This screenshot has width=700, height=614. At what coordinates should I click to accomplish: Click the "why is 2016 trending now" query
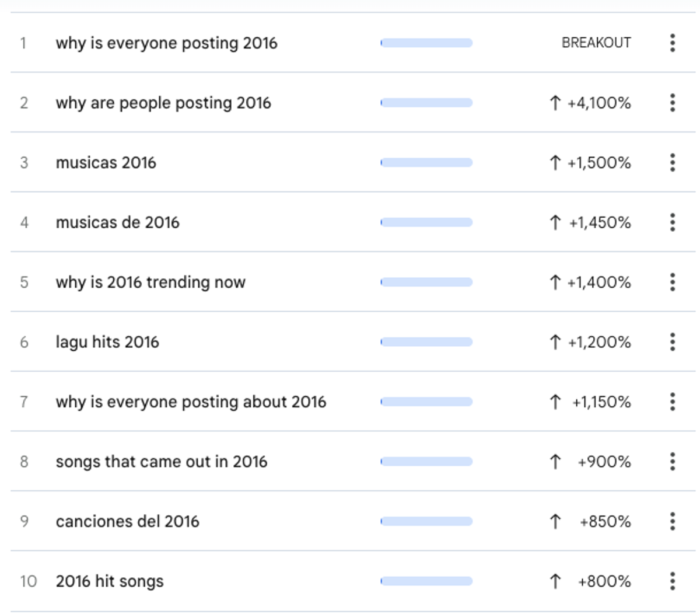point(150,282)
